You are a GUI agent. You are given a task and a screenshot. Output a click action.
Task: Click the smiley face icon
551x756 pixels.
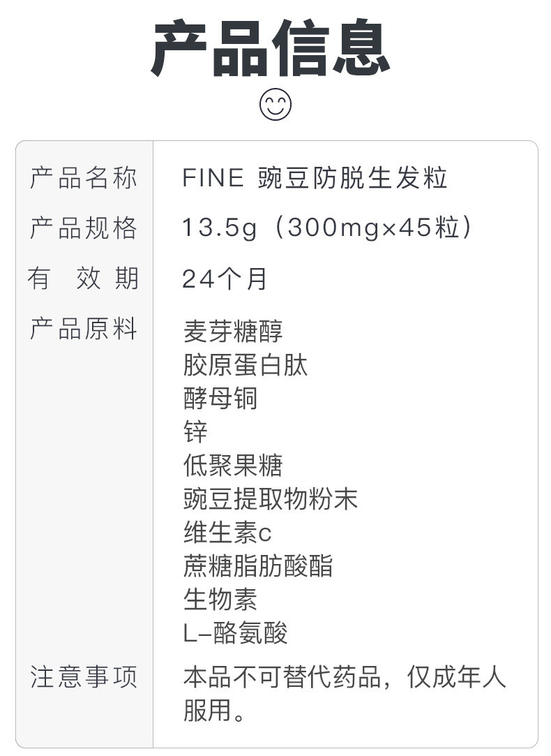(275, 105)
